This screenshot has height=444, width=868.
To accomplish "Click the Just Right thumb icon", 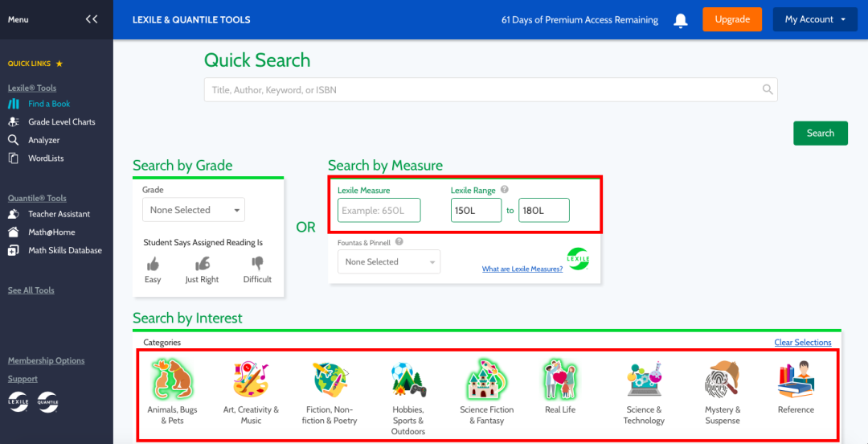I will [x=202, y=263].
